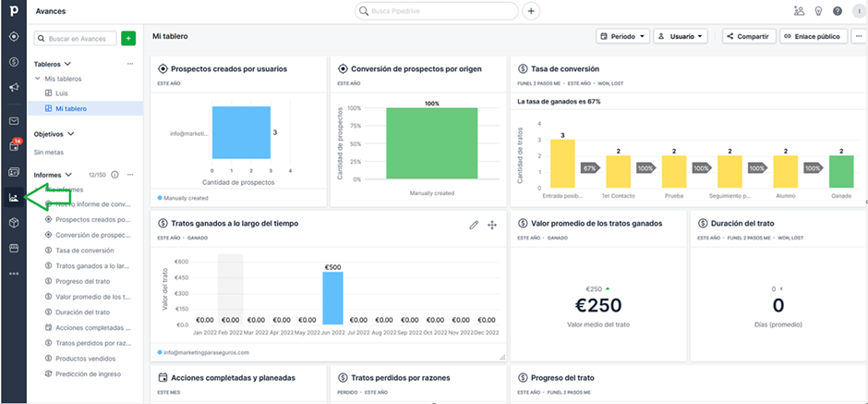Select the Luis dashboard
Image resolution: width=868 pixels, height=404 pixels.
coord(62,93)
